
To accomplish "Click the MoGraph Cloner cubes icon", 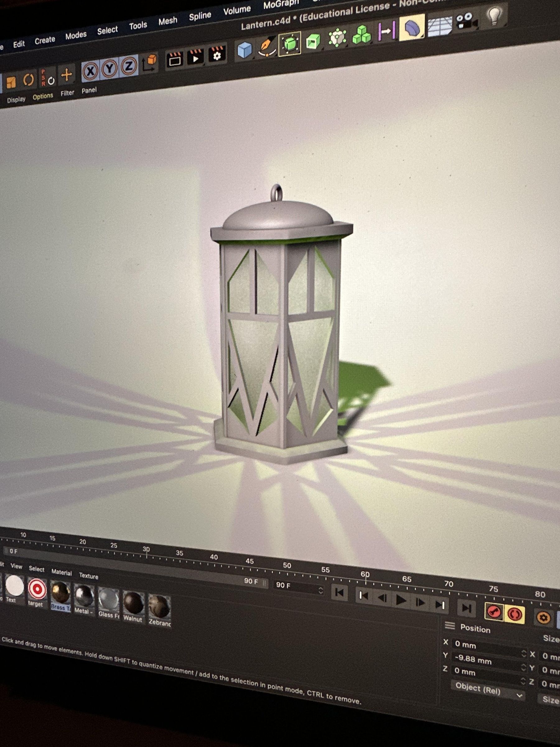I will [362, 35].
